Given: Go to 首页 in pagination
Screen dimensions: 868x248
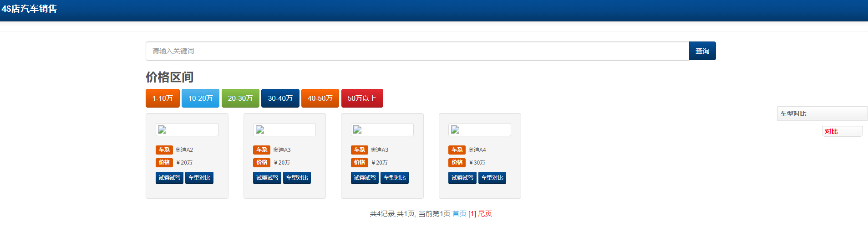Looking at the screenshot, I should pyautogui.click(x=459, y=214).
